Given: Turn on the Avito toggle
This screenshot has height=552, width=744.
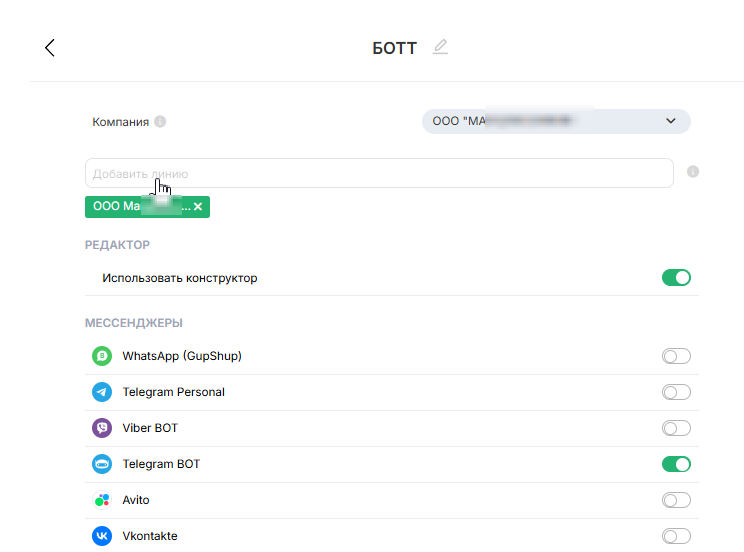Looking at the screenshot, I should (x=676, y=500).
